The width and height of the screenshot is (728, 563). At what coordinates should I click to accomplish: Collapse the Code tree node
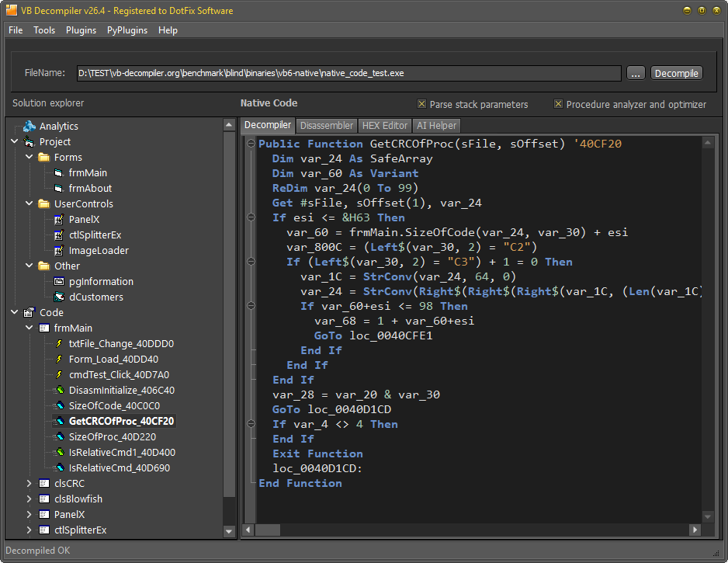(15, 312)
